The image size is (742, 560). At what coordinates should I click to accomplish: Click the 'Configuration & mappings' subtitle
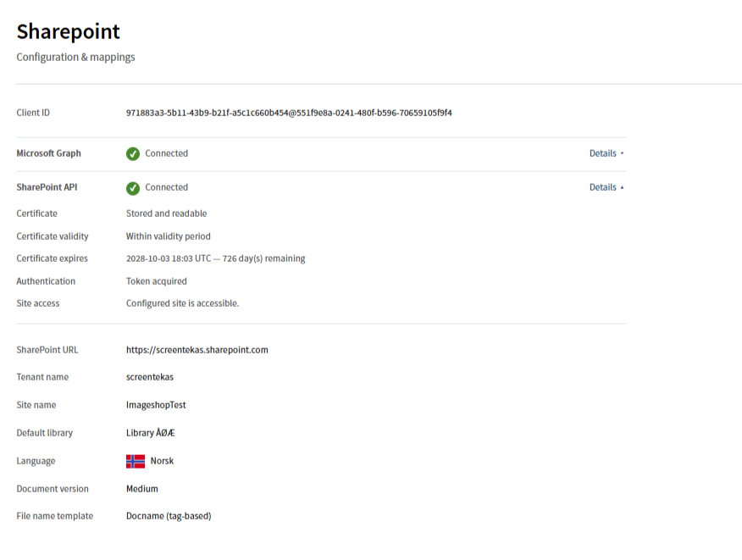coord(75,58)
